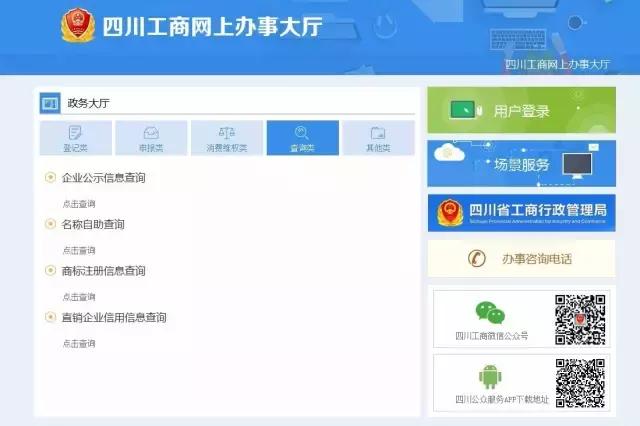Open 商标注册信息查询 heading
640x426 pixels.
[104, 271]
